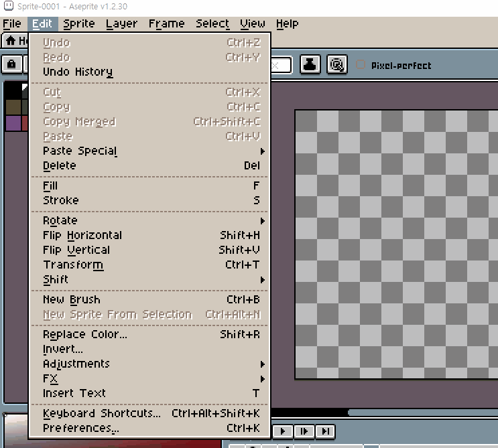Click the magnifier icon beside ink

tap(337, 65)
